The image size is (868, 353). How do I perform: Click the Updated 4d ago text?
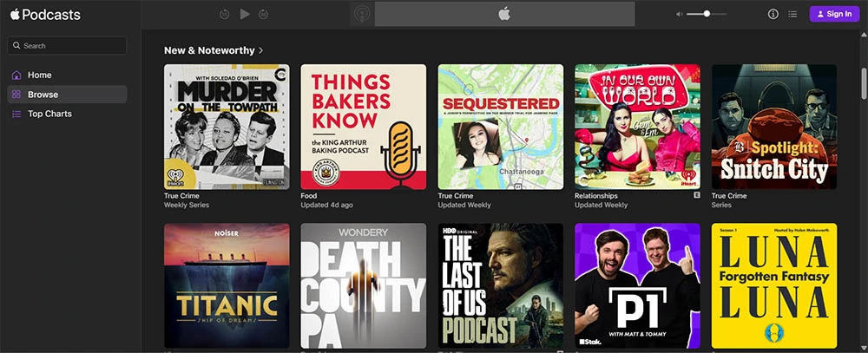pos(326,205)
